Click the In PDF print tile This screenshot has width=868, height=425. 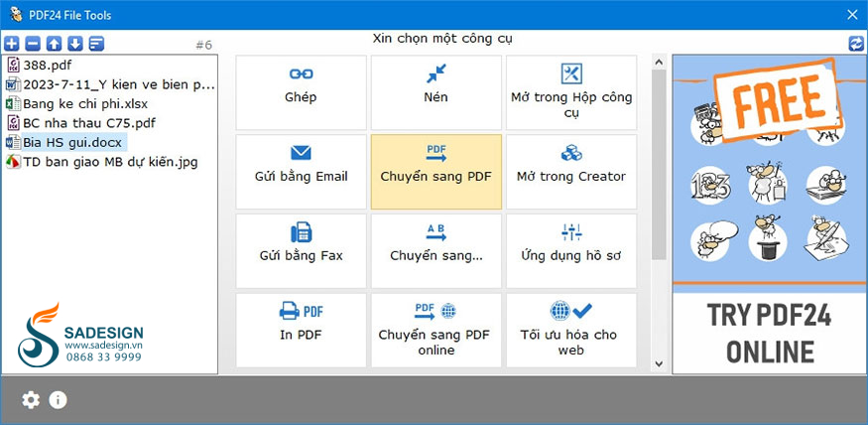tap(302, 331)
